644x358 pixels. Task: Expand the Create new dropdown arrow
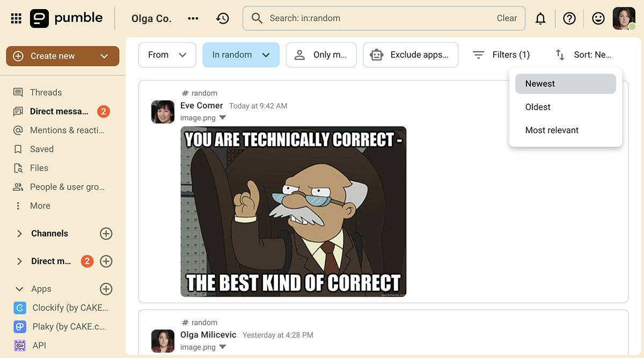(x=104, y=56)
